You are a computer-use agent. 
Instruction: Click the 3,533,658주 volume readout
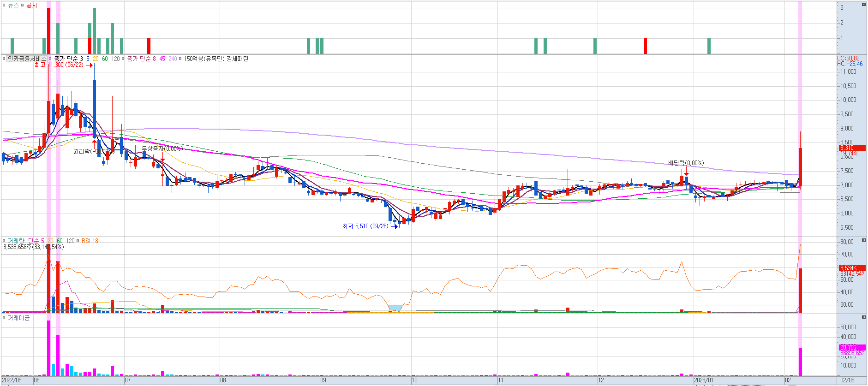coord(33,247)
